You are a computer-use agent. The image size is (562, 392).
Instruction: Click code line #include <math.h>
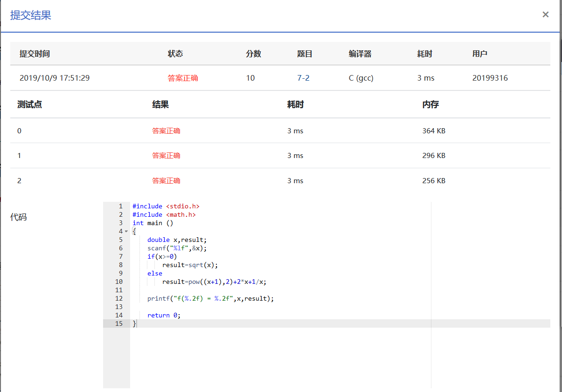tap(164, 214)
